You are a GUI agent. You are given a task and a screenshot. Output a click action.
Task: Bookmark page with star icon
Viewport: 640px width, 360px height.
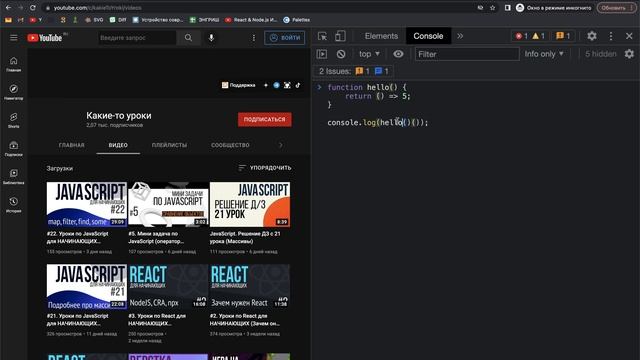click(x=493, y=8)
